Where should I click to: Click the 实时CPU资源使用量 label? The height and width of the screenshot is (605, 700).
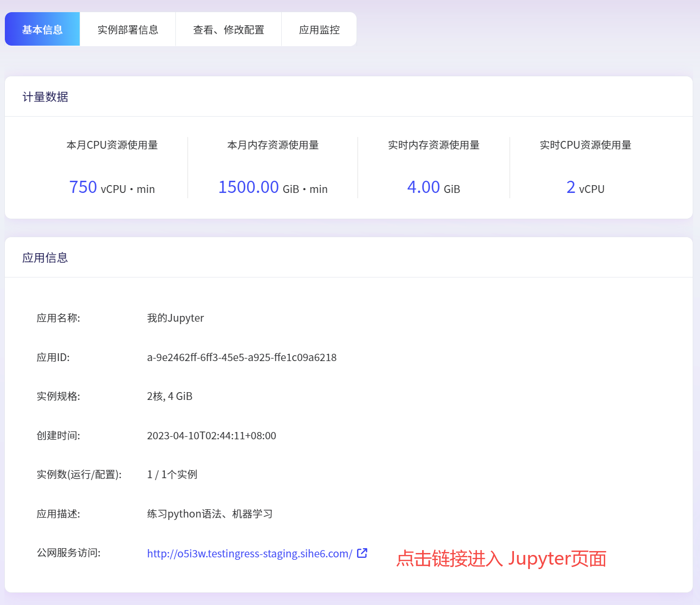585,145
